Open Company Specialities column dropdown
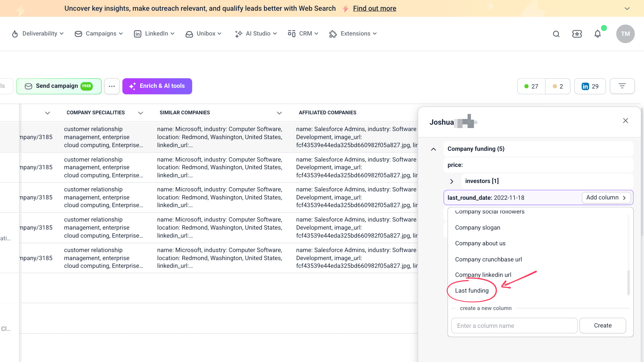 [141, 113]
